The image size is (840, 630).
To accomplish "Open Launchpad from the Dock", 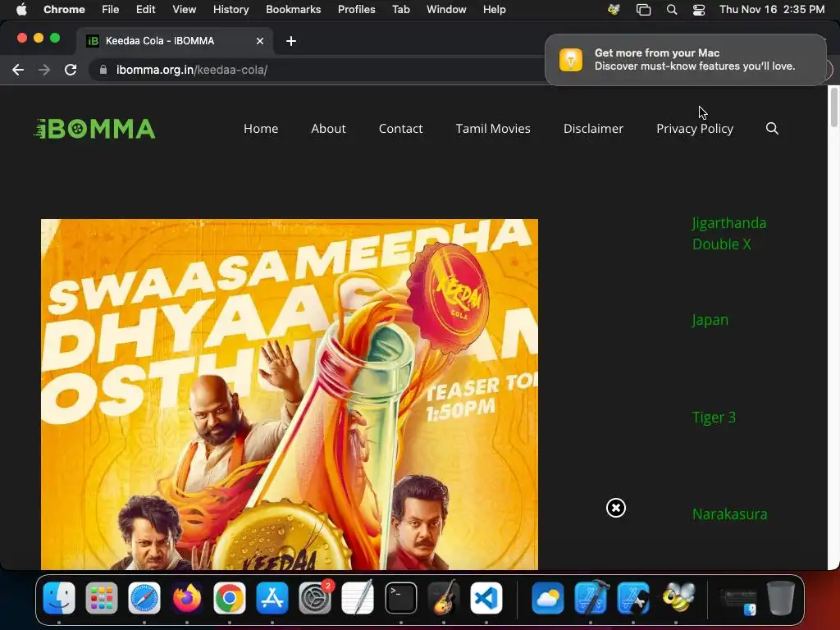I will [x=101, y=598].
